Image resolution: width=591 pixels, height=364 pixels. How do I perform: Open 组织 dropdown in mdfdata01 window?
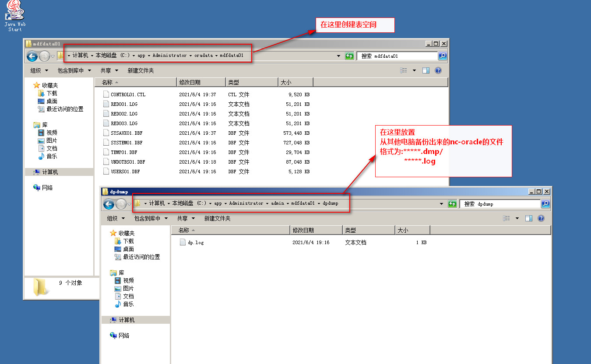coord(39,70)
